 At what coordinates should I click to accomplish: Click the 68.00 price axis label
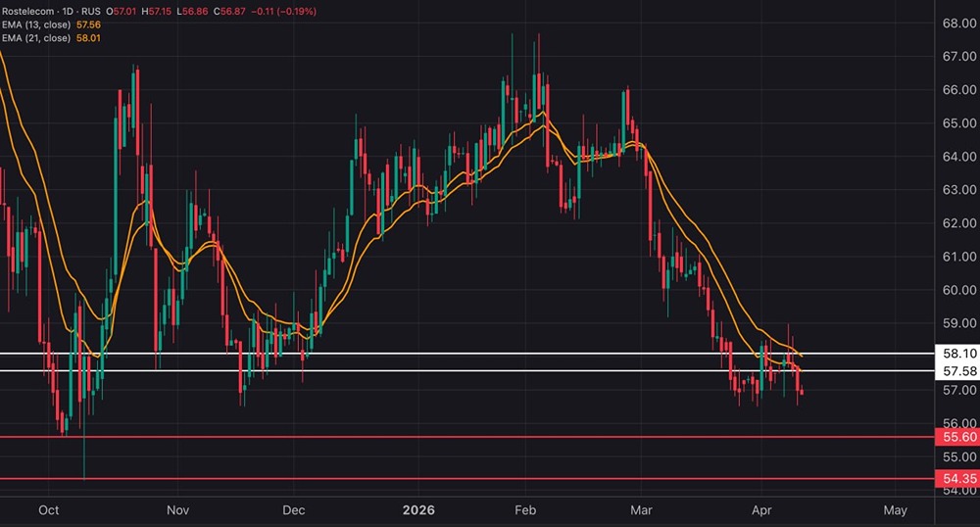(x=959, y=24)
